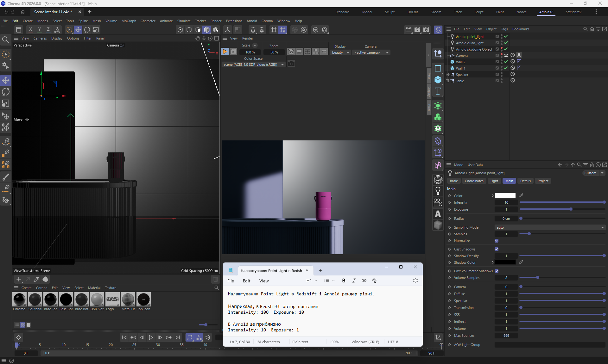Image resolution: width=608 pixels, height=364 pixels.
Task: Click the Bold button in Notepad
Action: pyautogui.click(x=344, y=281)
